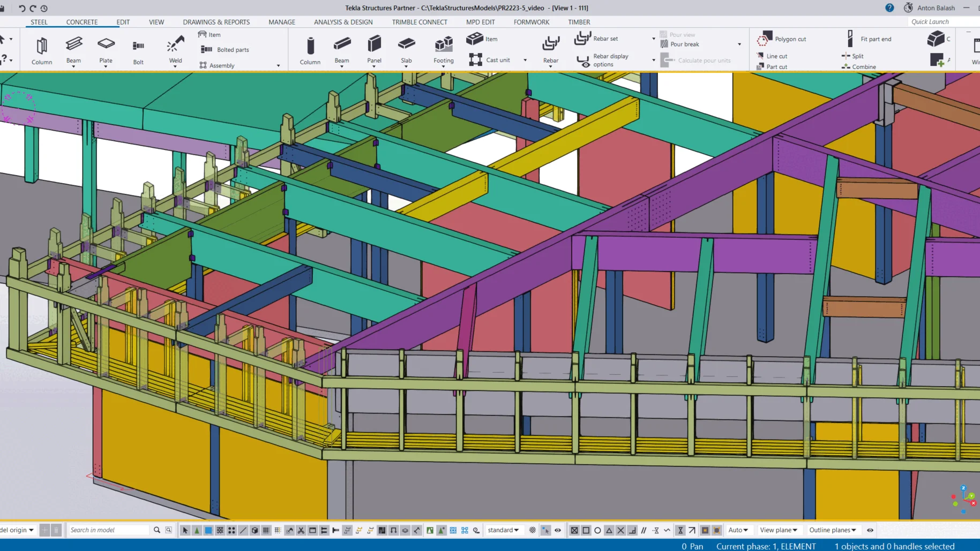Click the Polygon cut icon
The height and width of the screenshot is (551, 980).
pos(764,39)
